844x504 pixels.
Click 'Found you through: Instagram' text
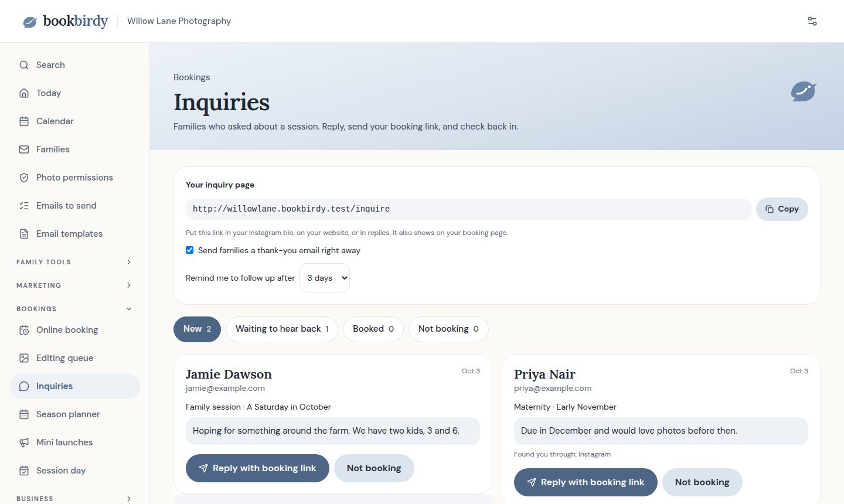click(562, 454)
